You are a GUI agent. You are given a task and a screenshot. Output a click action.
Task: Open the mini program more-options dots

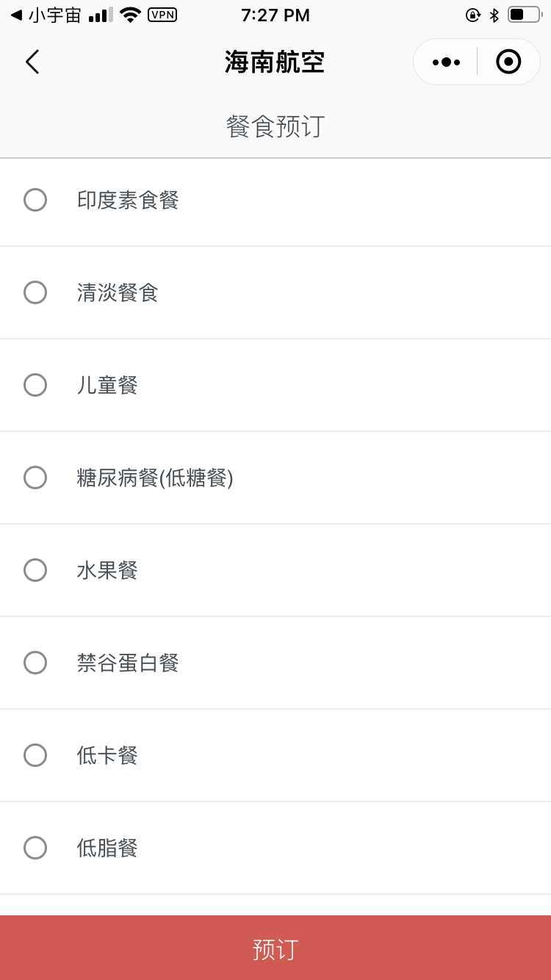(x=446, y=62)
